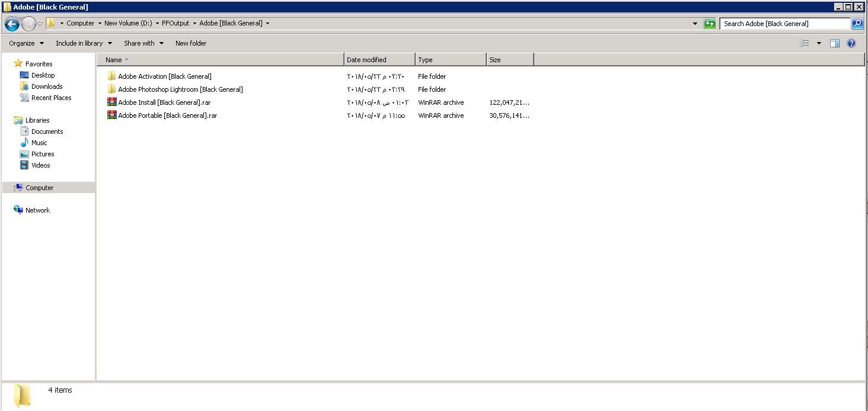Select the Adobe Install [Black General].rar archive icon
The height and width of the screenshot is (411, 868).
[111, 102]
